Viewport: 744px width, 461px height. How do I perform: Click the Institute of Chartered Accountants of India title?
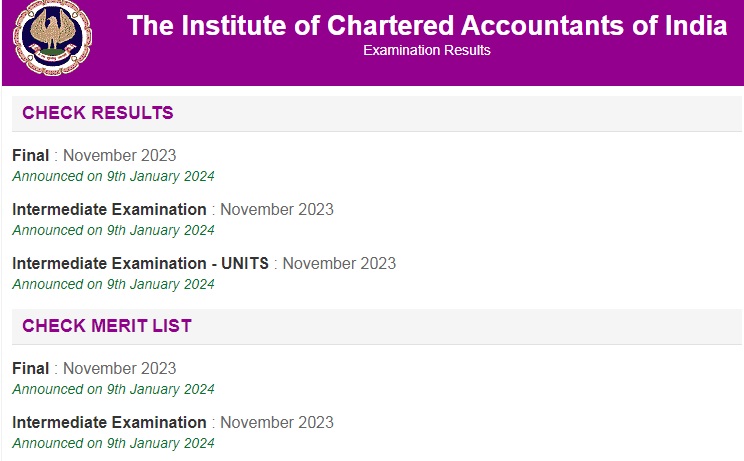click(x=427, y=25)
